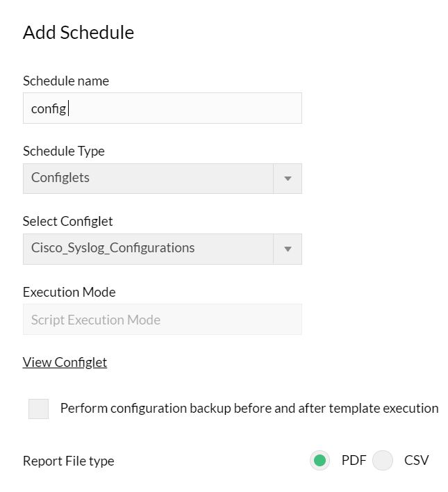This screenshot has width=448, height=492.
Task: Click the CSV label text
Action: click(416, 460)
